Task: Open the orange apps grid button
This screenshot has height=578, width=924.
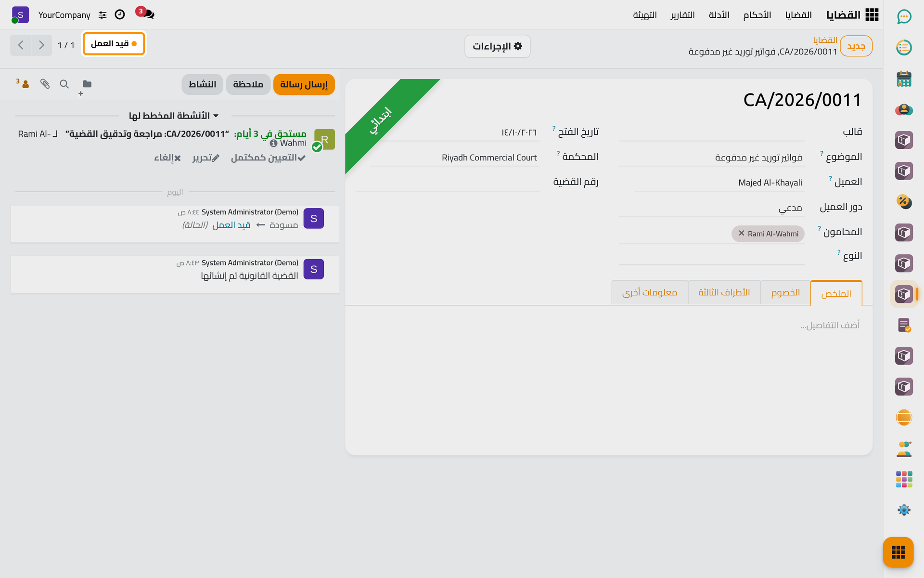Action: (x=898, y=552)
